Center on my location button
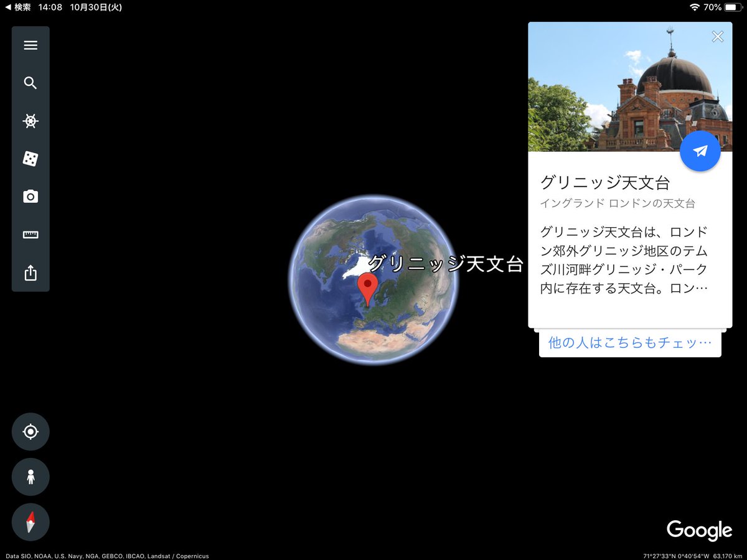 (31, 432)
